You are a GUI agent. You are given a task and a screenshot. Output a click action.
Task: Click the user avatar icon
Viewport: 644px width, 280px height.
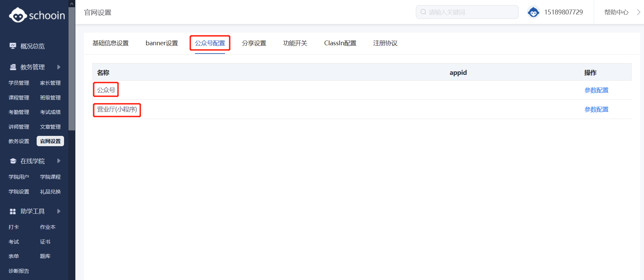click(533, 12)
